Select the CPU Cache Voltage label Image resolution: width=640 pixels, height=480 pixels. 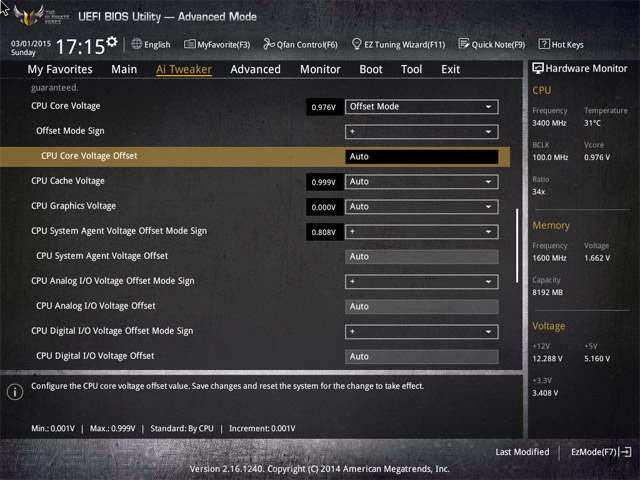click(x=68, y=181)
